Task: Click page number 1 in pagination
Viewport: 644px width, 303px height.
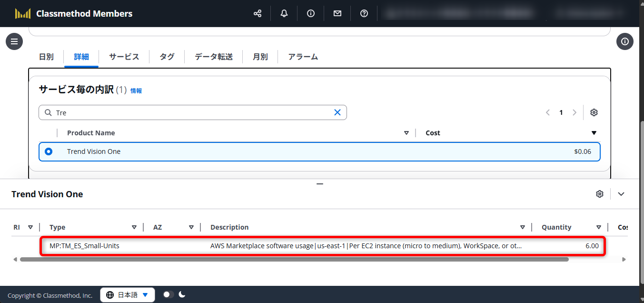Action: coord(561,112)
